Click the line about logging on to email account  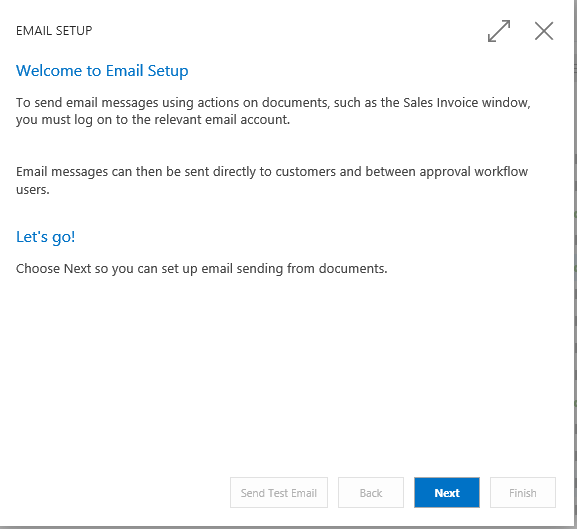pyautogui.click(x=153, y=120)
